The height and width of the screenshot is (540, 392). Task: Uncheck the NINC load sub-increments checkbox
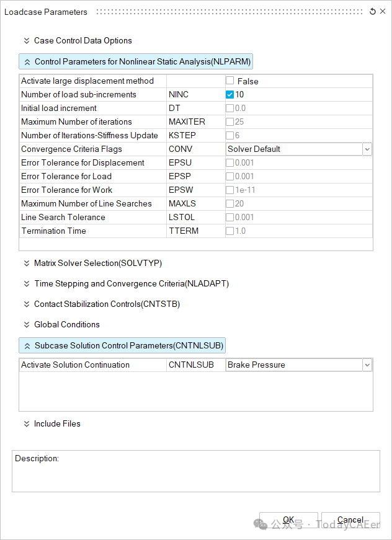coord(230,95)
